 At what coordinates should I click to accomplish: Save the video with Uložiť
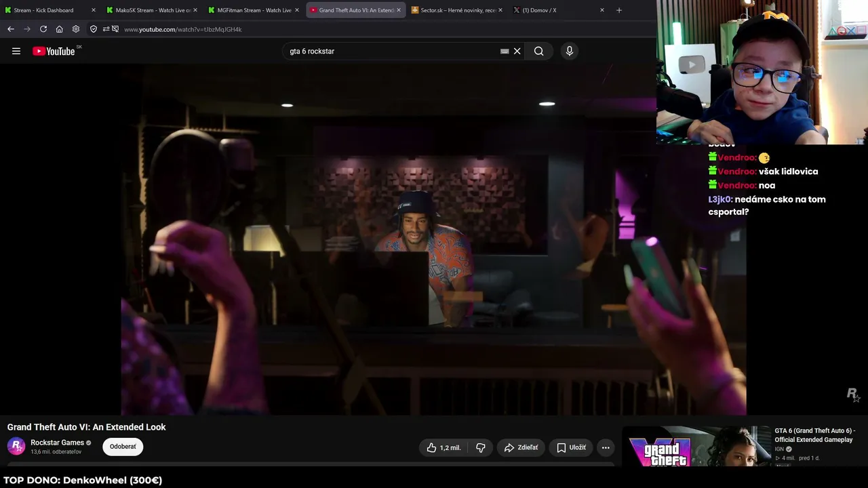click(571, 447)
